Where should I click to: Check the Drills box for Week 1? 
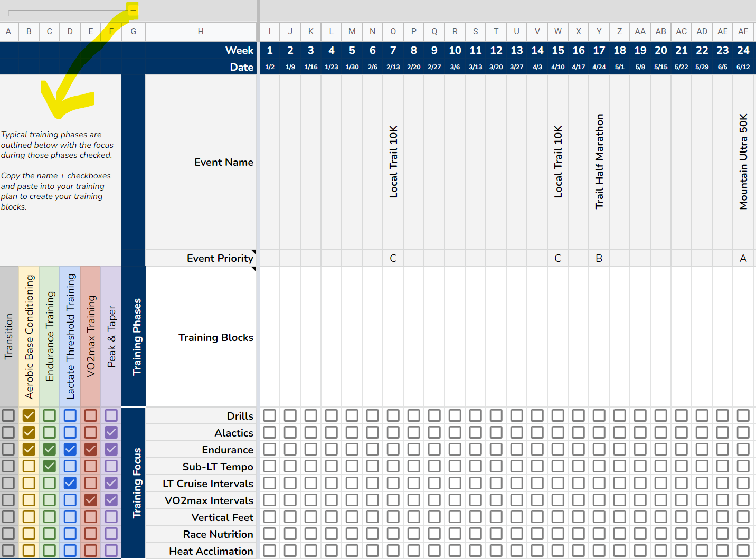click(269, 415)
